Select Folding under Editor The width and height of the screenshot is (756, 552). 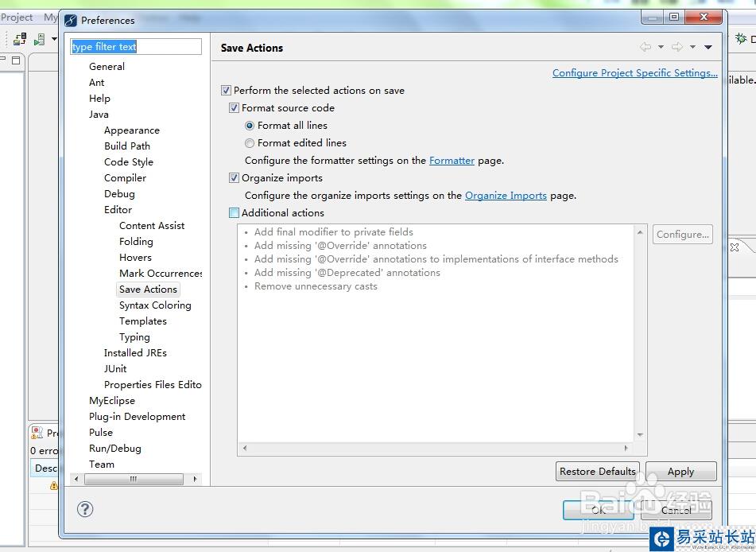coord(136,242)
